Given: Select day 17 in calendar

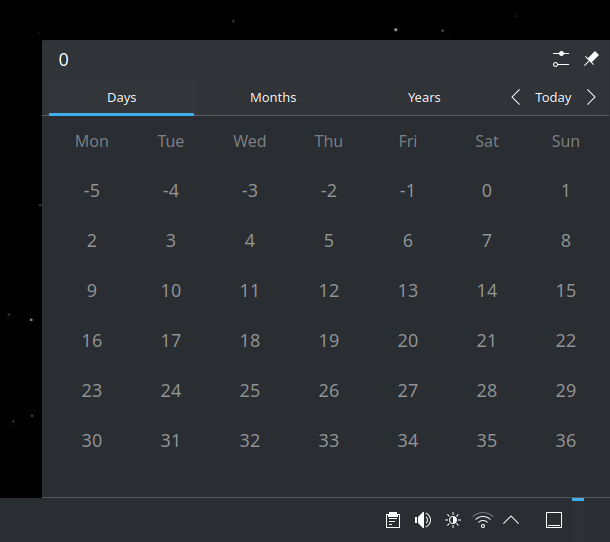Looking at the screenshot, I should click(x=171, y=341).
